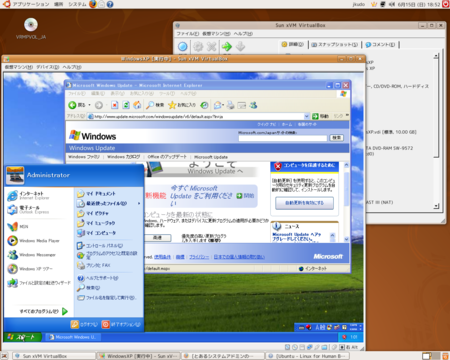
Task: Open Ubuntu System menu in top panel
Action: tap(77, 4)
